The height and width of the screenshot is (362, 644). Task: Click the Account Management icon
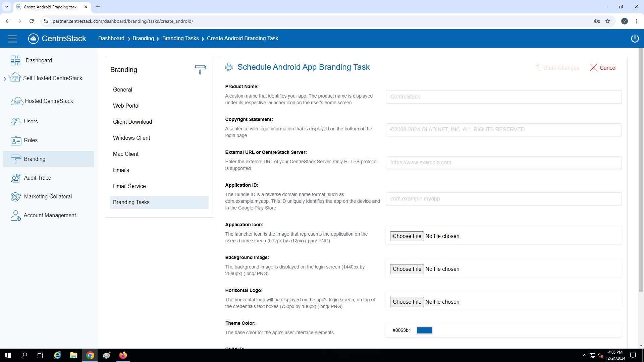pyautogui.click(x=16, y=216)
